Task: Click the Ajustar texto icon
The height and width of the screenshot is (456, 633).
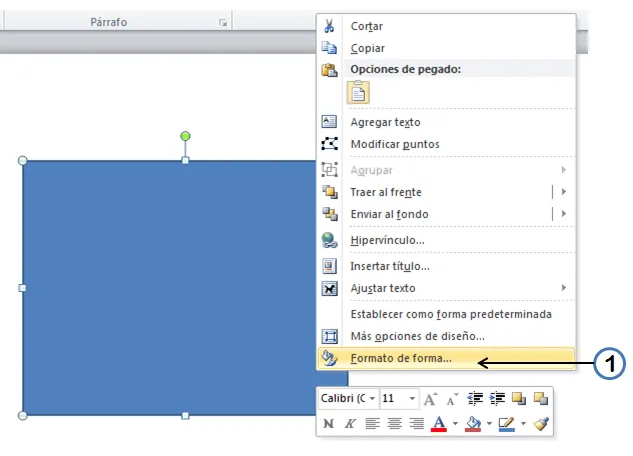Action: pos(329,288)
